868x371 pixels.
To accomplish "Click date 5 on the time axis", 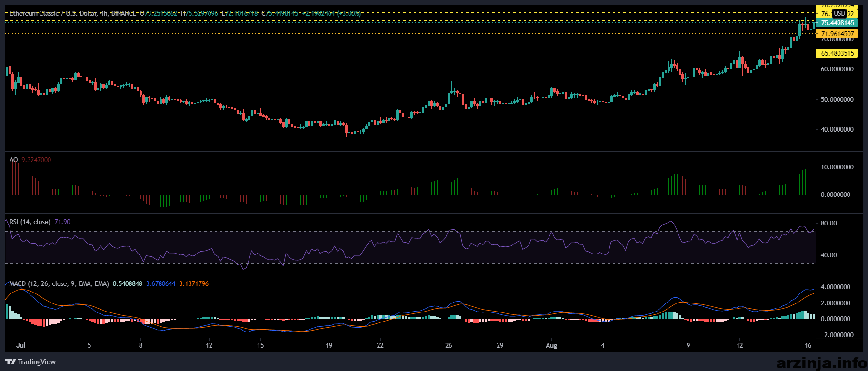I will click(x=89, y=345).
